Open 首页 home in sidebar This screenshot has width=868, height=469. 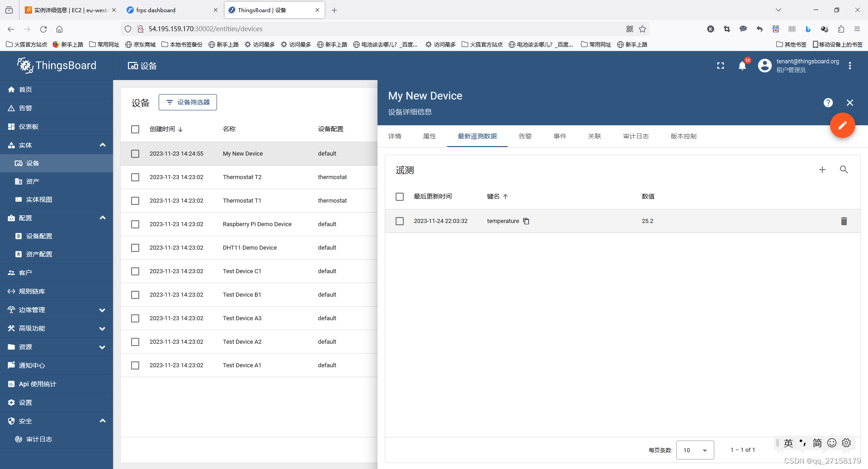coord(57,90)
